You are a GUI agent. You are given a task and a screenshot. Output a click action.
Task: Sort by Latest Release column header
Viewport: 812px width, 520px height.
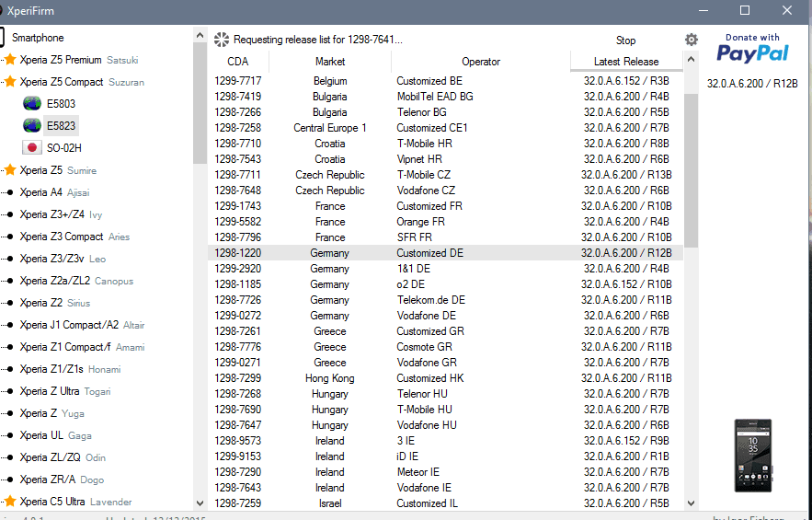pyautogui.click(x=626, y=61)
